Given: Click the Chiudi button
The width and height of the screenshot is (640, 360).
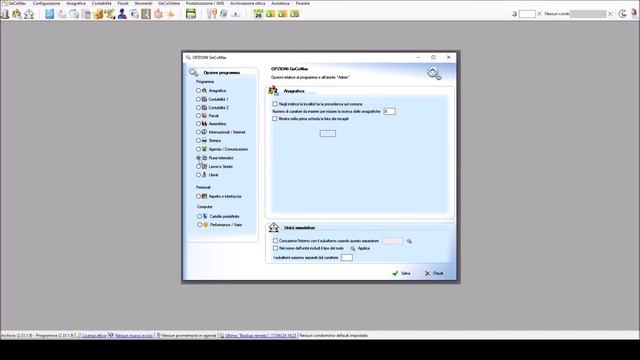Looking at the screenshot, I should (x=434, y=273).
